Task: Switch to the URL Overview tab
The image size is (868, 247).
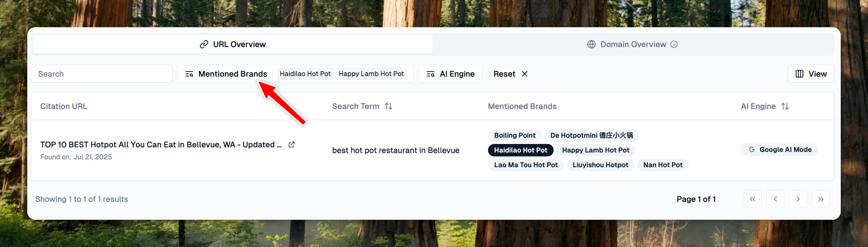Action: click(x=232, y=44)
